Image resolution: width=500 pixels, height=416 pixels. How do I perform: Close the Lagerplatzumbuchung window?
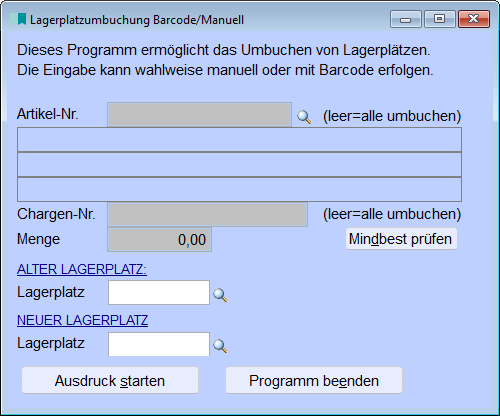pos(474,19)
